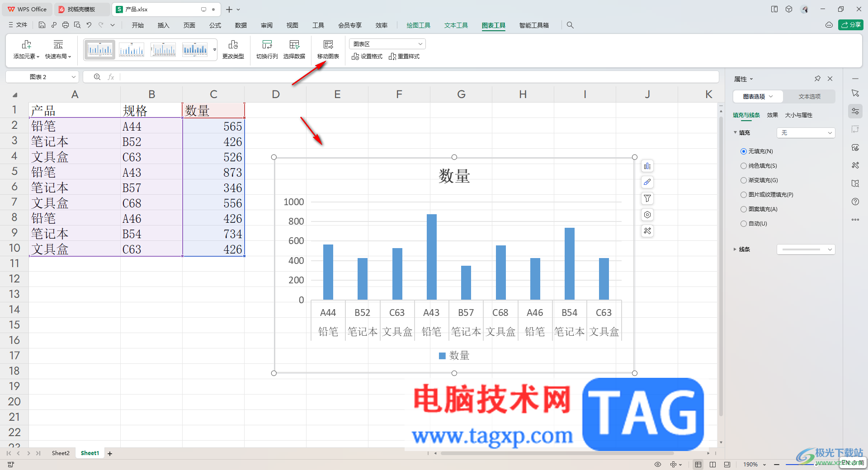The image size is (868, 470).
Task: Expand the chart styles gallery arrow
Action: (x=215, y=49)
